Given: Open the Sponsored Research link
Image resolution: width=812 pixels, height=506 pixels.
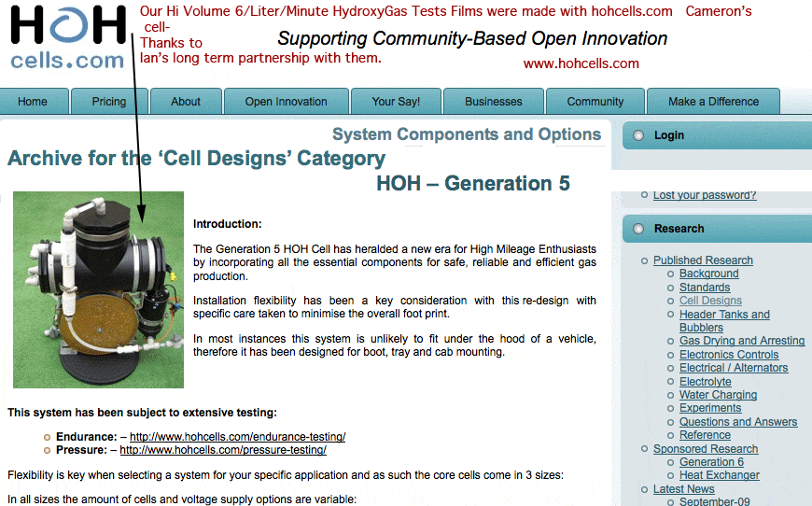Looking at the screenshot, I should click(706, 449).
